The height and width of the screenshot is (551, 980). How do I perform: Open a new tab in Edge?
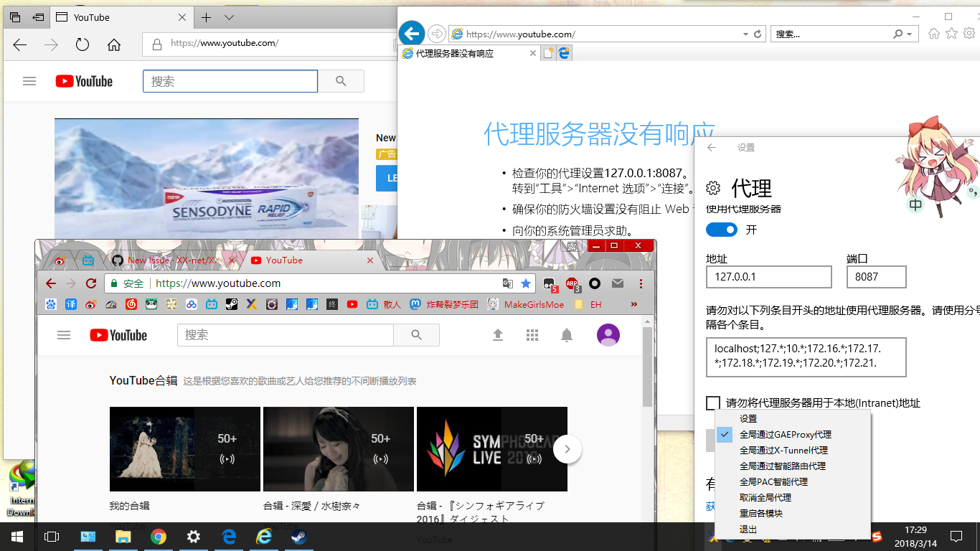[206, 17]
